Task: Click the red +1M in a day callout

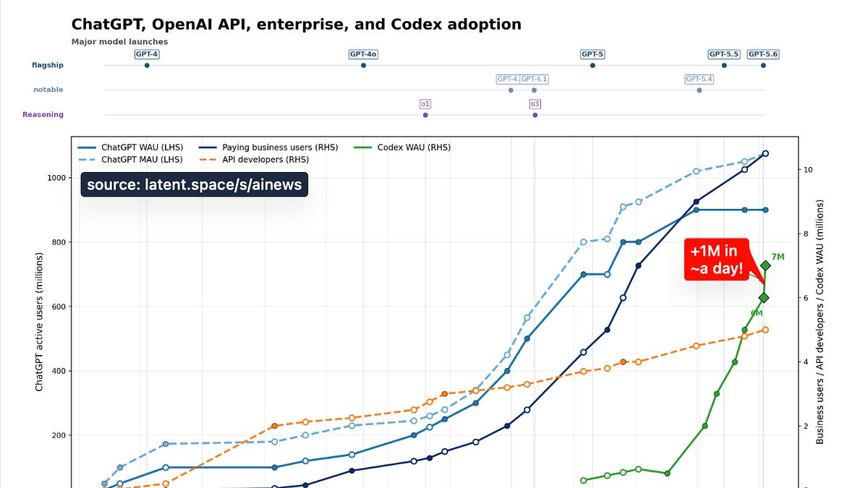Action: tap(715, 260)
